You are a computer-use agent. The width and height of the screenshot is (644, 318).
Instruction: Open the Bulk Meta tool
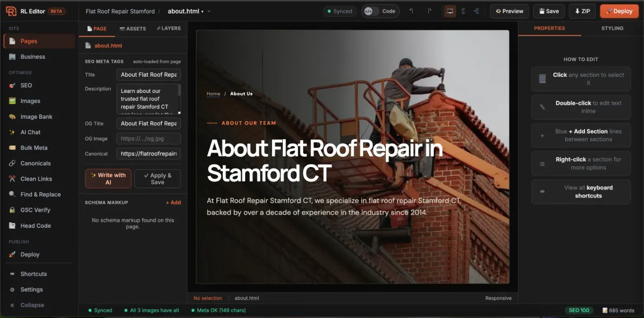39,148
